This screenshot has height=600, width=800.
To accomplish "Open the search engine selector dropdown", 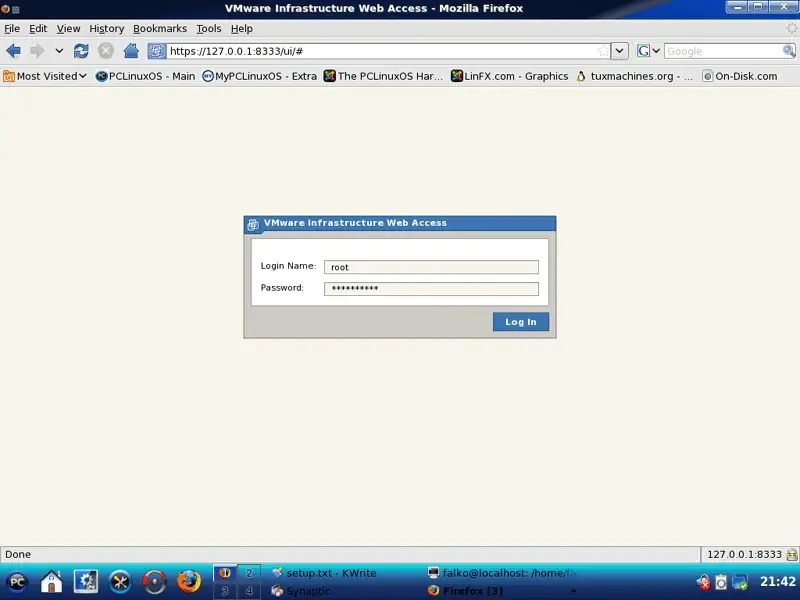I will pos(648,51).
